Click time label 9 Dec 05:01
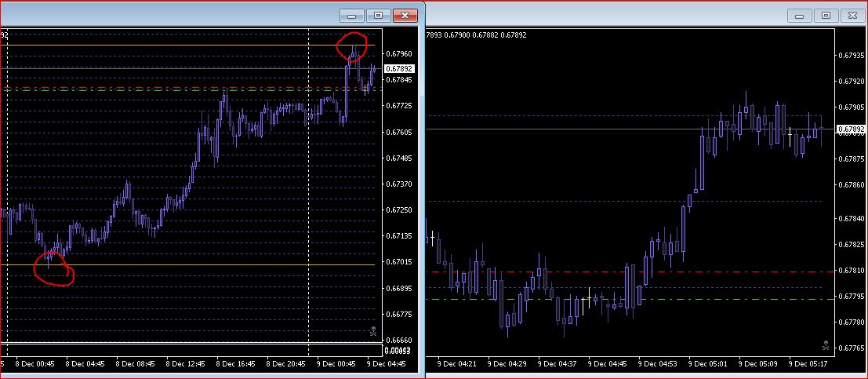Image resolution: width=868 pixels, height=379 pixels. pos(708,365)
